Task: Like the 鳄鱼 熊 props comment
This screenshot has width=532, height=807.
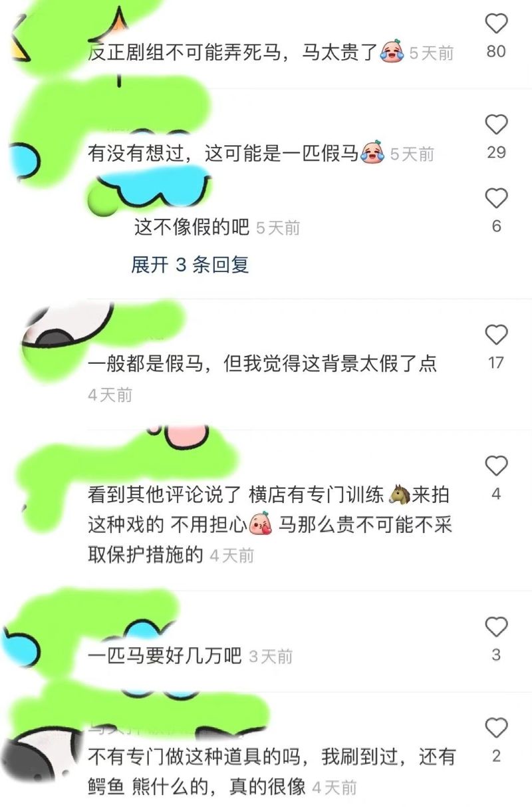Action: pyautogui.click(x=496, y=728)
